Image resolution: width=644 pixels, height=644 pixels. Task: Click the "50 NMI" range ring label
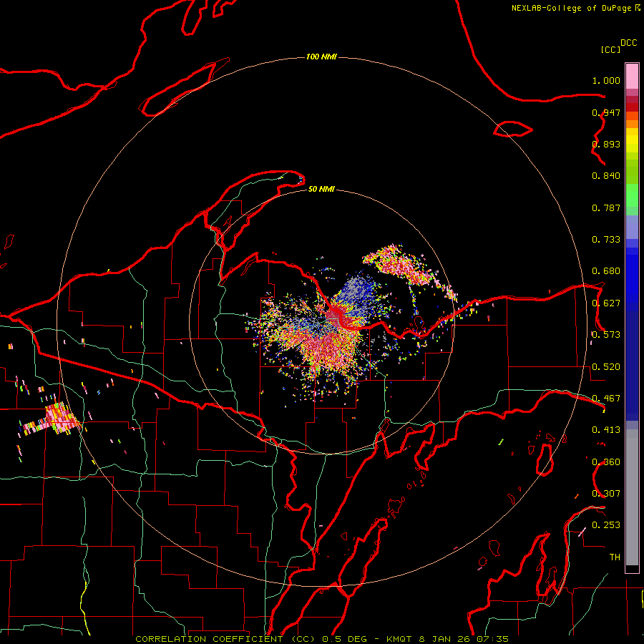(321, 189)
